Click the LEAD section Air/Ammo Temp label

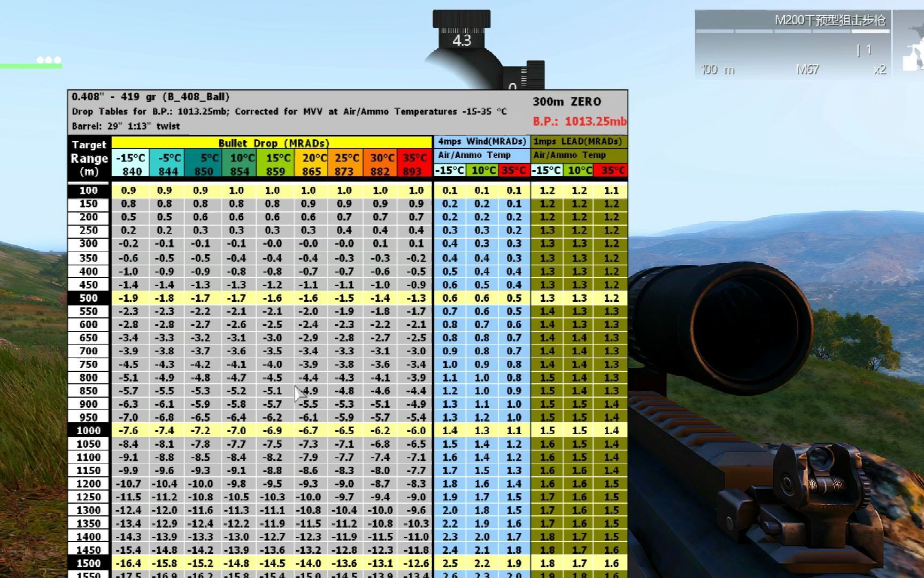569,155
